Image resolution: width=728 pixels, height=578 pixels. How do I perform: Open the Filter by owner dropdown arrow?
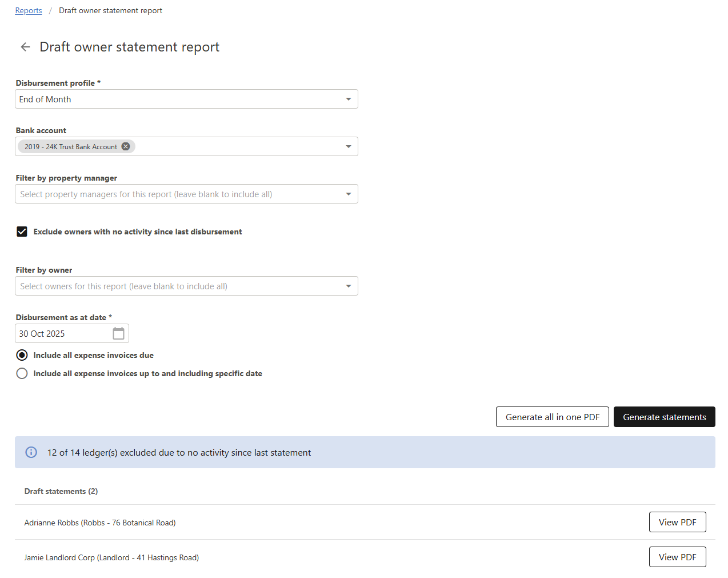click(x=348, y=286)
